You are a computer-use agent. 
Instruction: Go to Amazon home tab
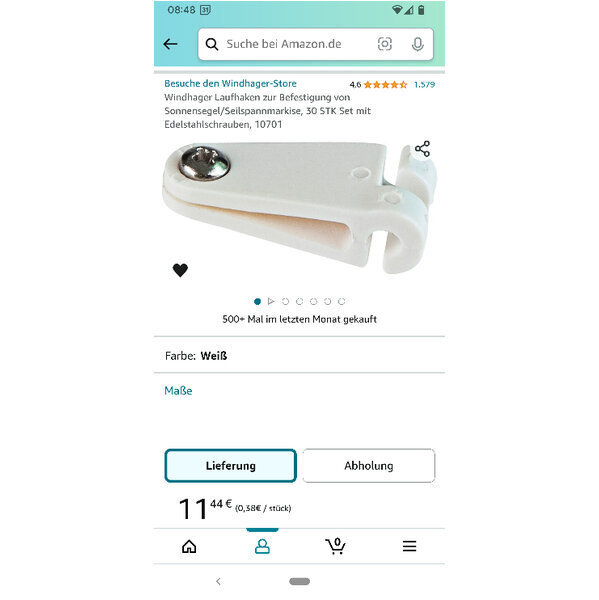tap(189, 546)
